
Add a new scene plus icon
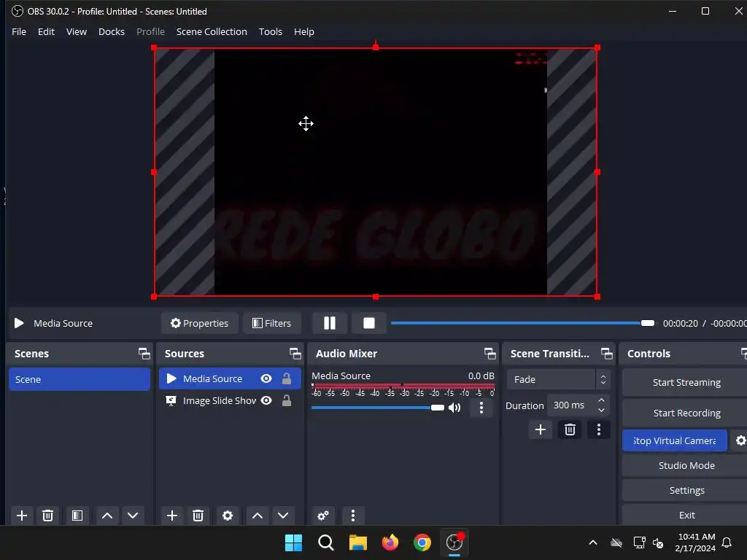click(x=21, y=516)
